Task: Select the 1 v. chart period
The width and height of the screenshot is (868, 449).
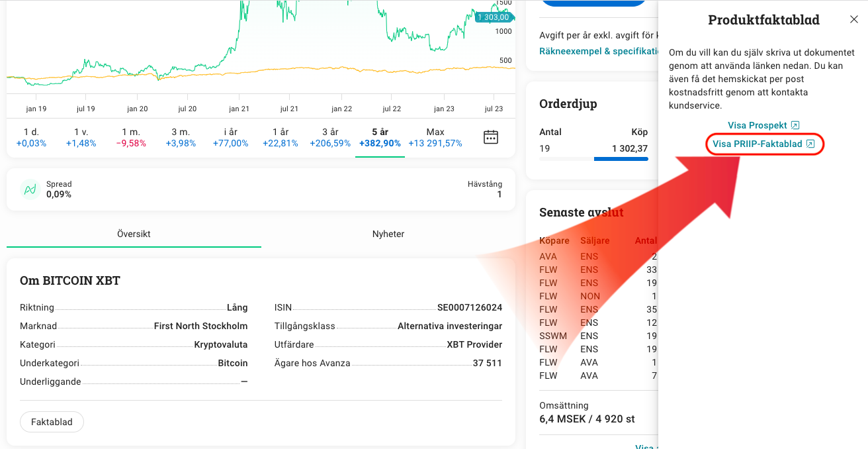Action: 81,137
